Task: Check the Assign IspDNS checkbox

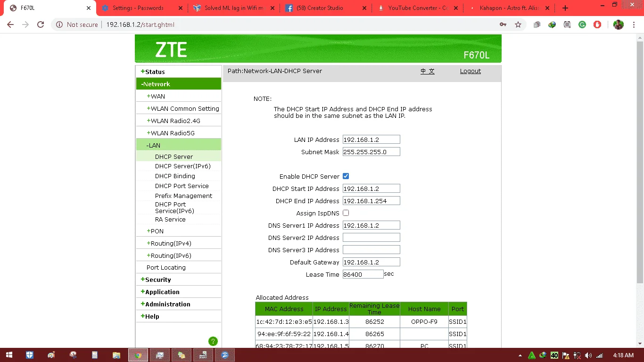Action: coord(346,213)
